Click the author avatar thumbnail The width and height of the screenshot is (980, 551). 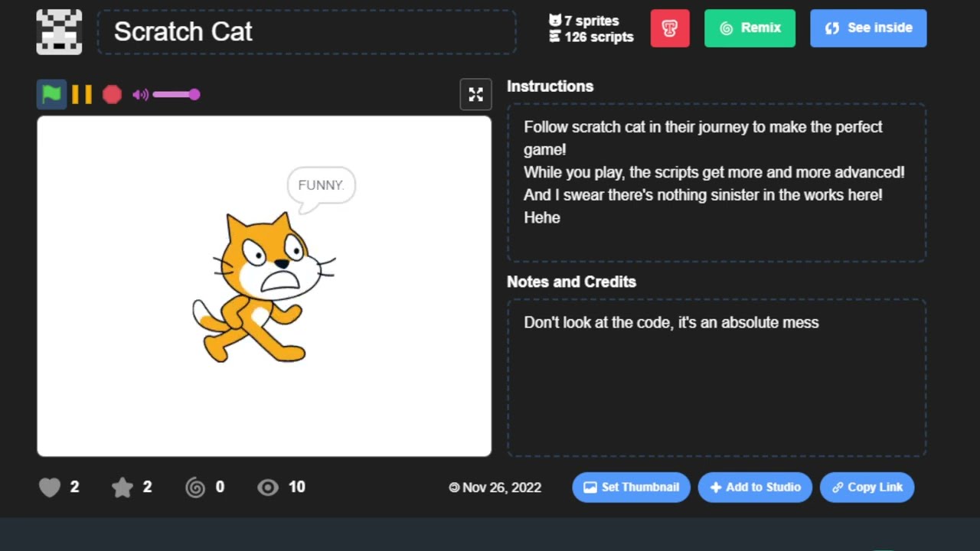[x=59, y=32]
